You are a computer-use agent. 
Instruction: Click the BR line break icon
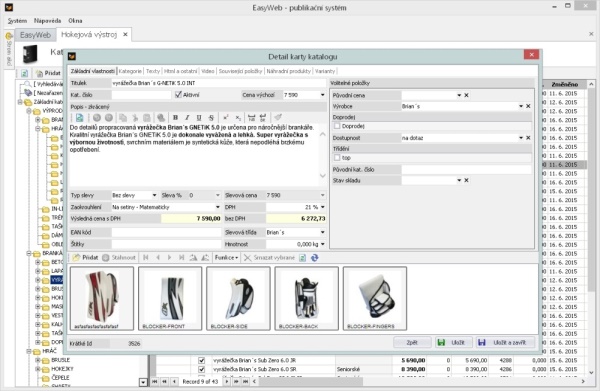point(263,117)
